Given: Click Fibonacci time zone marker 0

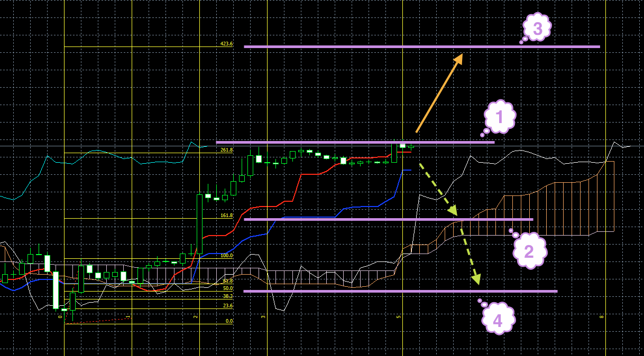Looking at the screenshot, I should point(59,317).
